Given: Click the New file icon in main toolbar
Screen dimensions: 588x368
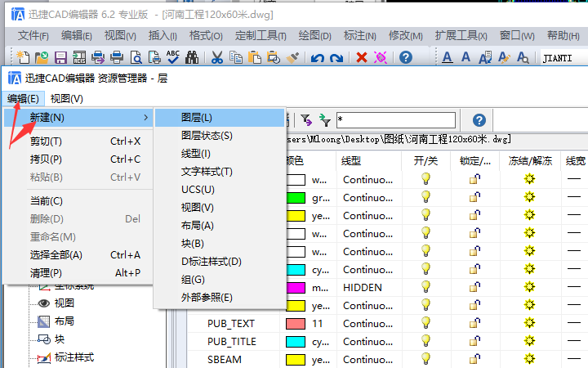Looking at the screenshot, I should point(23,57).
